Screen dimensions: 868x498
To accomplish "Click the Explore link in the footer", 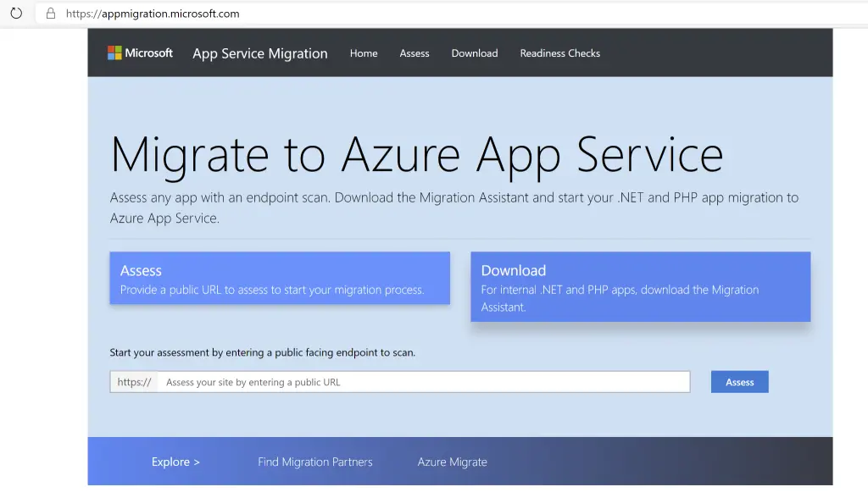I will pyautogui.click(x=170, y=462).
